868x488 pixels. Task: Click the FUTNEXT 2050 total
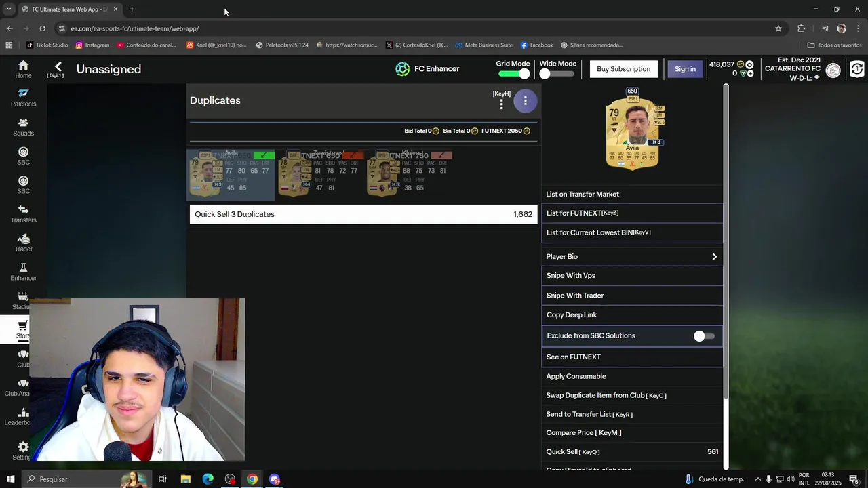pos(506,131)
